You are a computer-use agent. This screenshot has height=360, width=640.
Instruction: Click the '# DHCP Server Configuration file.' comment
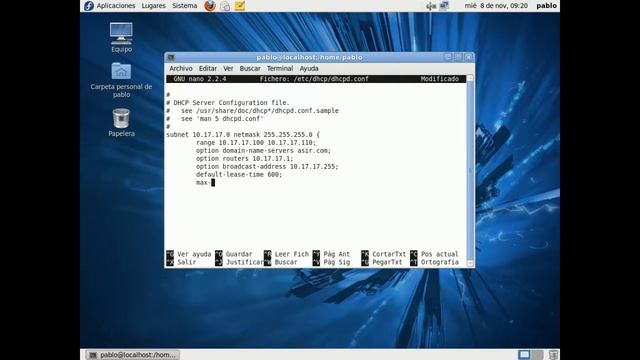[228, 103]
